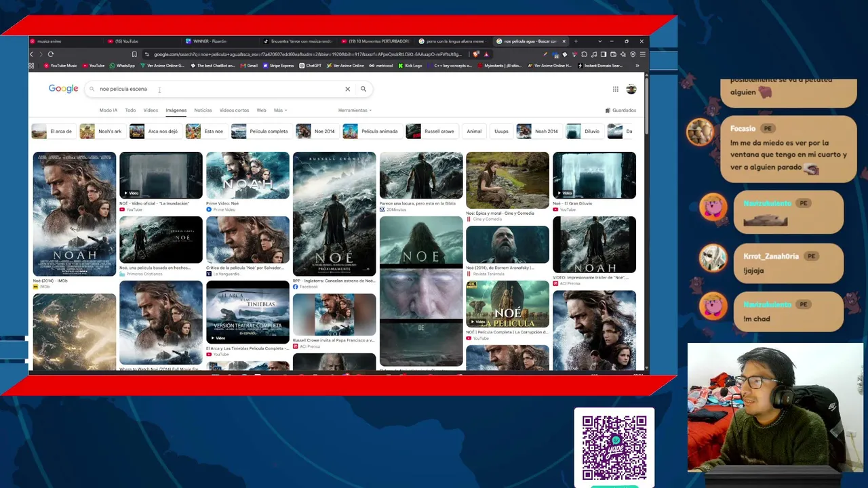Viewport: 868px width, 488px height.
Task: Open the Google apps grid
Action: pos(615,89)
